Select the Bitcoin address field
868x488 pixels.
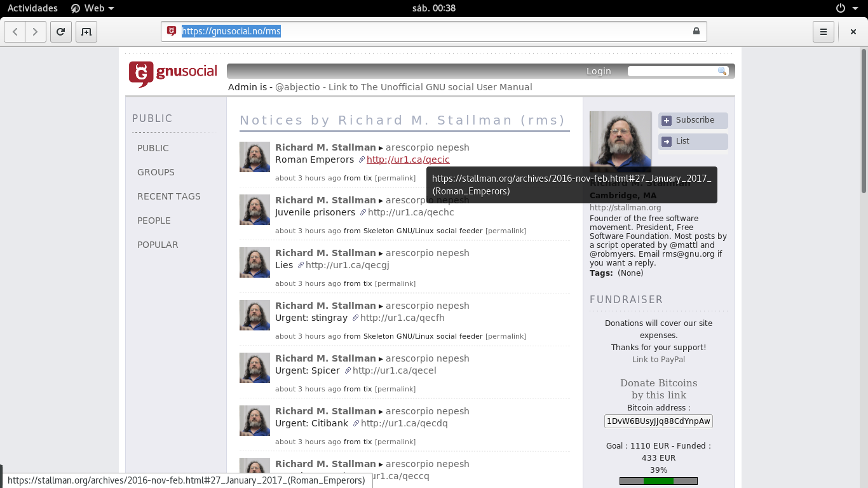tap(658, 421)
